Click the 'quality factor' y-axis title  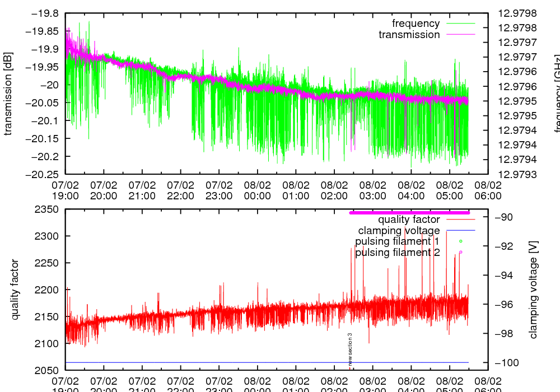(x=15, y=290)
